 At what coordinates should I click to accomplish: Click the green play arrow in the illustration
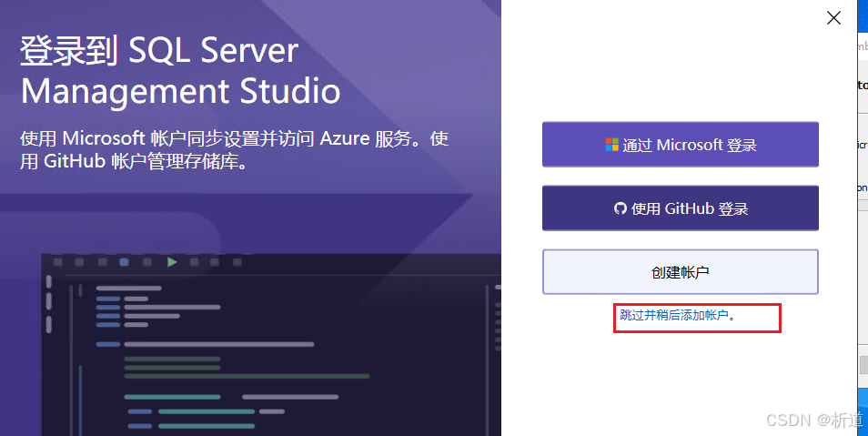coord(172,262)
